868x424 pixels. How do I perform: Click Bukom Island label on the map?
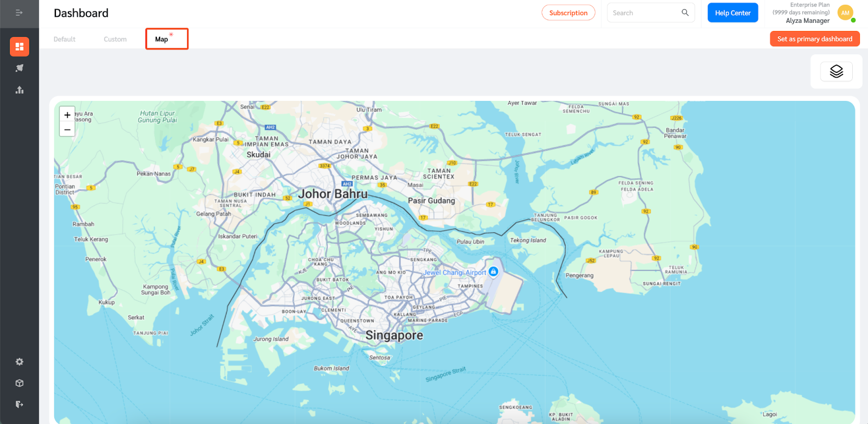click(331, 368)
